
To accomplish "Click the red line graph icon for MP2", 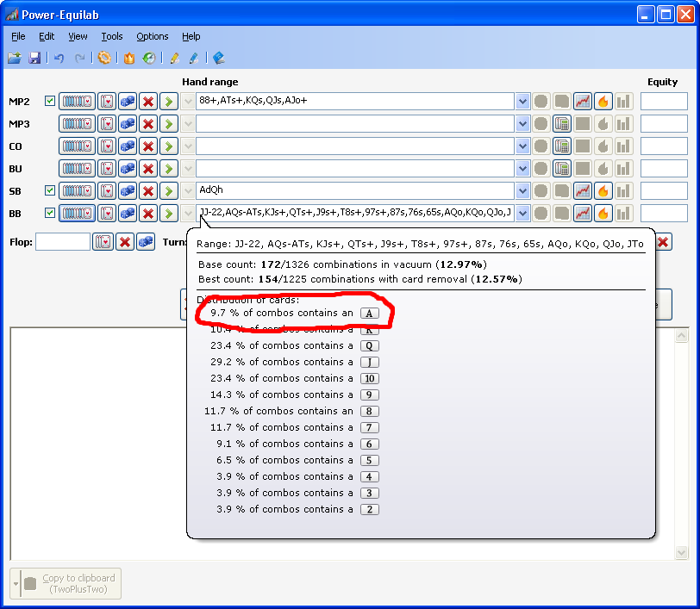I will (x=583, y=102).
